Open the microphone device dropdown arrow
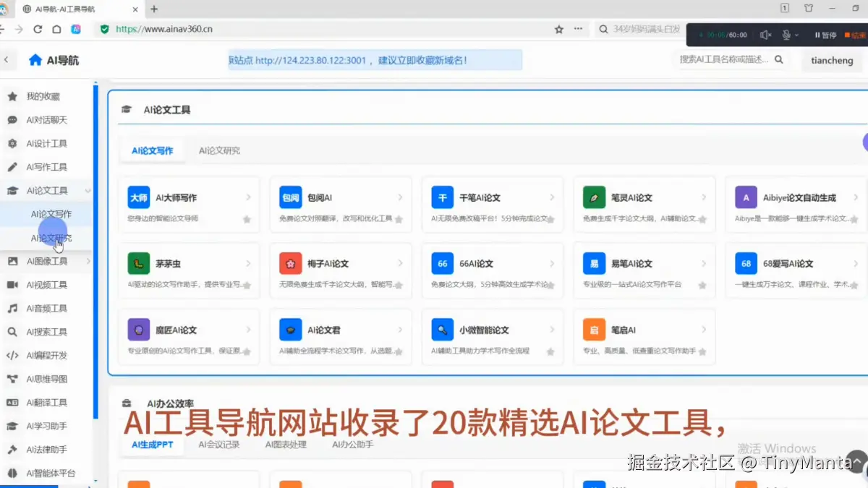Screen dimensions: 868x488 pos(796,35)
